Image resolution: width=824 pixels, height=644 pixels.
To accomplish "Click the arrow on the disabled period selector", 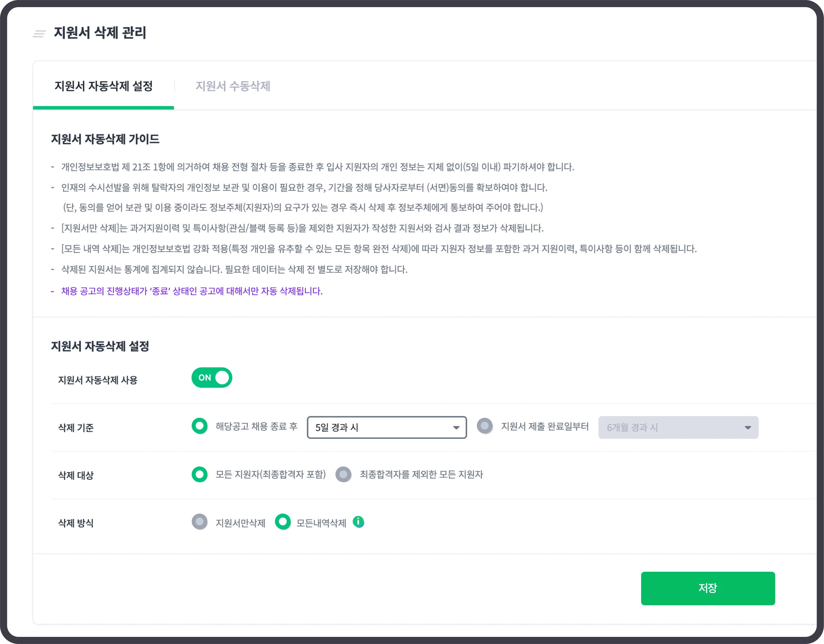I will pos(748,427).
